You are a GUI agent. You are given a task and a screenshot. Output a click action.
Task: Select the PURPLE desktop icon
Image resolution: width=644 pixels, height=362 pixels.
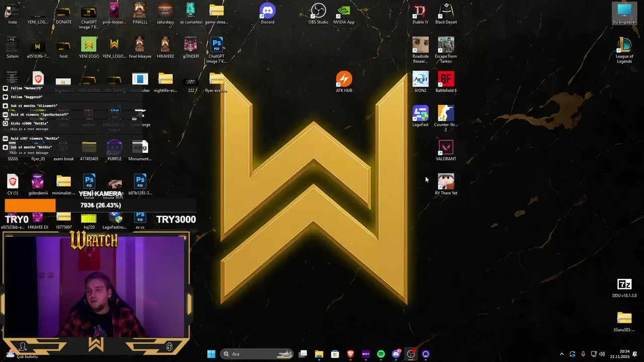114,150
